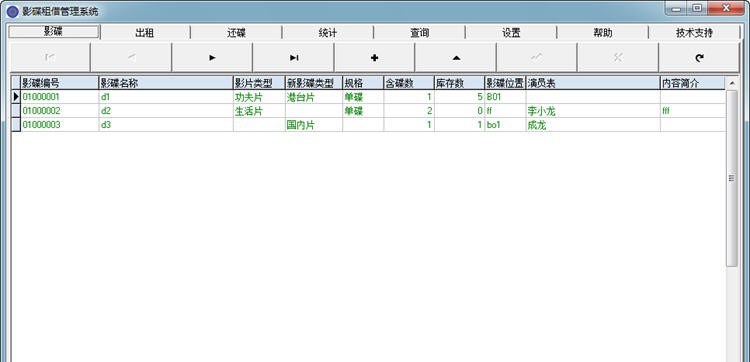Refresh data with the circular arrow button
The width and height of the screenshot is (750, 362).
coord(699,57)
